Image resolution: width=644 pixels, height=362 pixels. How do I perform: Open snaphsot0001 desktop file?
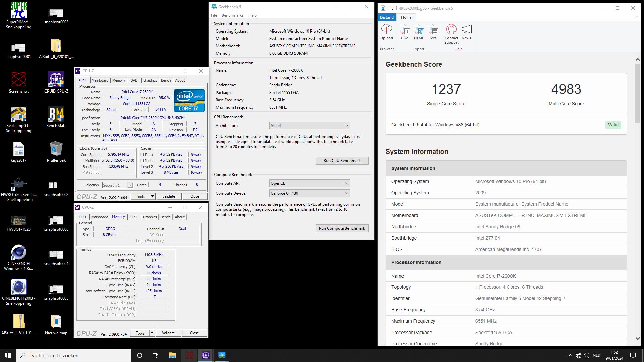18,50
